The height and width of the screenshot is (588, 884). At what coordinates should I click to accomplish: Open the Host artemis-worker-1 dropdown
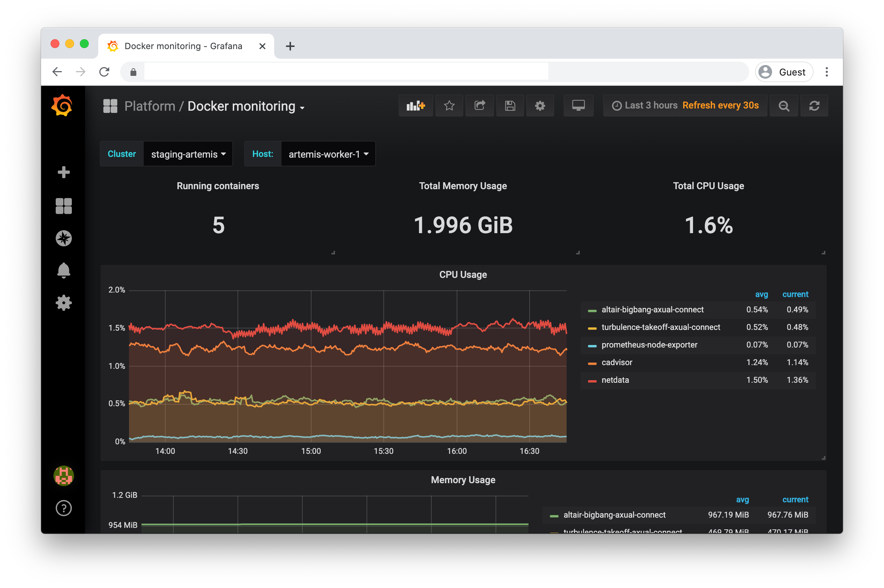(x=328, y=154)
